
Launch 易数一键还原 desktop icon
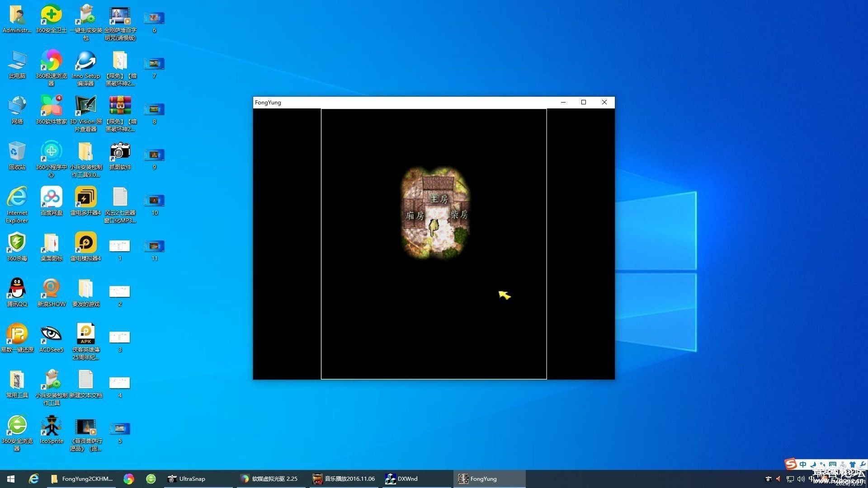pyautogui.click(x=17, y=338)
